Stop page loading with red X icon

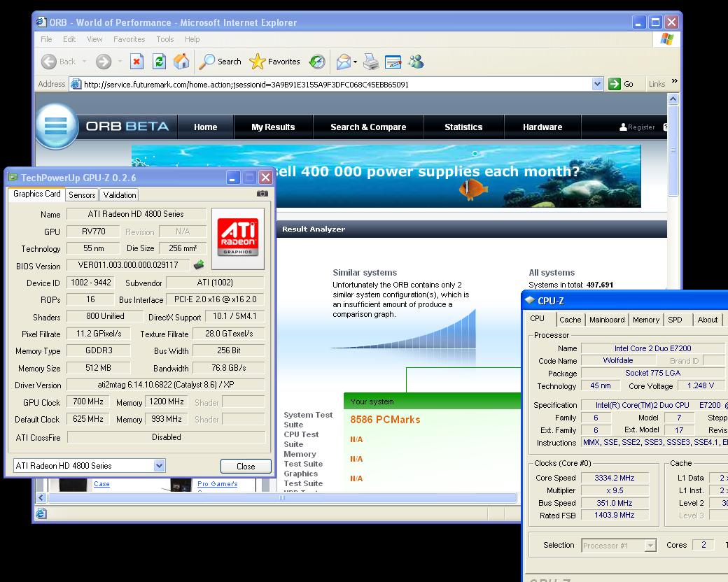136,62
